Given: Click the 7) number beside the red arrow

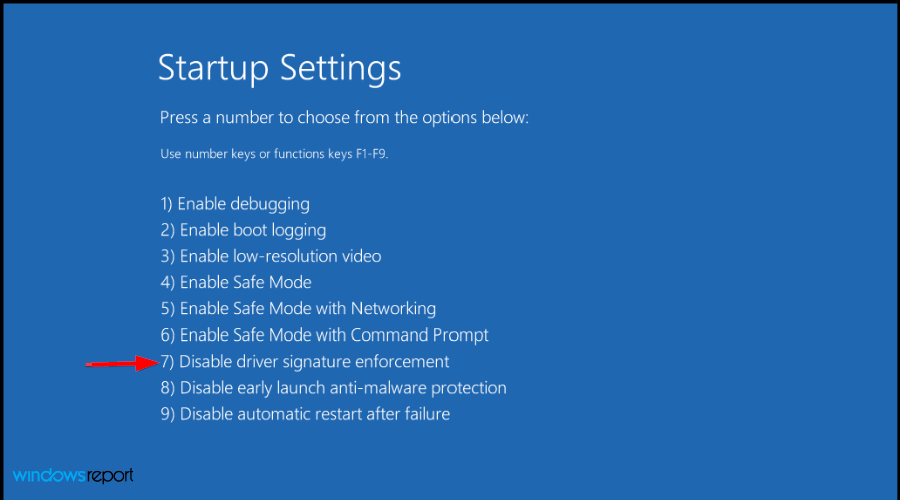Looking at the screenshot, I should (x=167, y=362).
